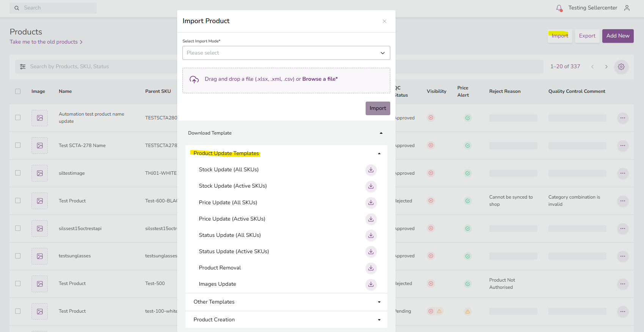Click the Images Update label
644x332 pixels.
[x=217, y=284]
